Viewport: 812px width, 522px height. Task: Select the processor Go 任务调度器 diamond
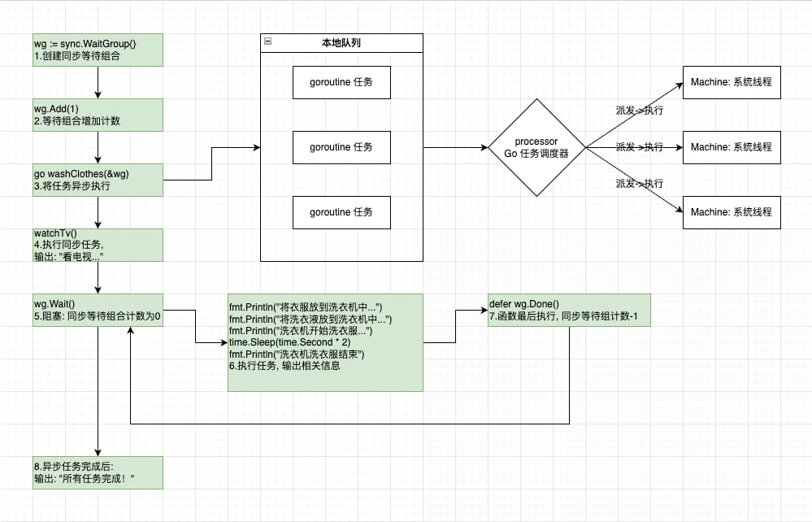click(537, 148)
